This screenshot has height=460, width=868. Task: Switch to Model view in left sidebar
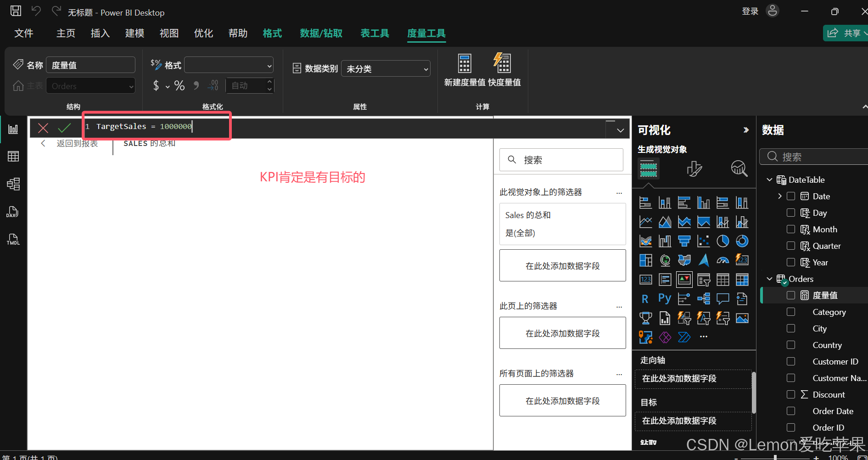pyautogui.click(x=13, y=184)
